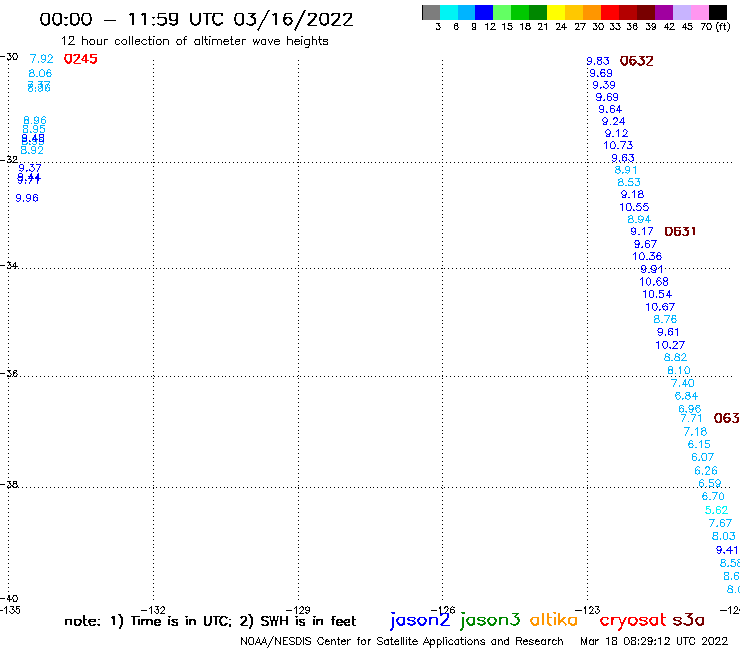Click the -132 longitude axis label
This screenshot has height=650, width=740.
point(153,610)
